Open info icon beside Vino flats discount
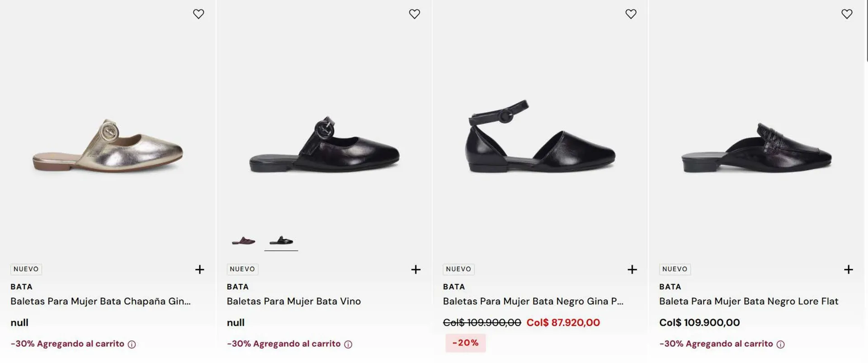 click(348, 344)
